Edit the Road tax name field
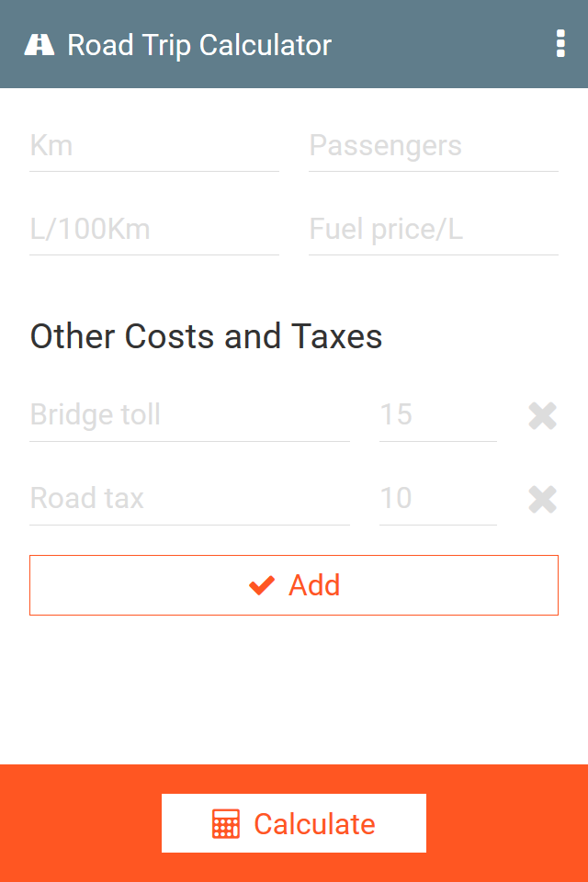 [x=189, y=499]
